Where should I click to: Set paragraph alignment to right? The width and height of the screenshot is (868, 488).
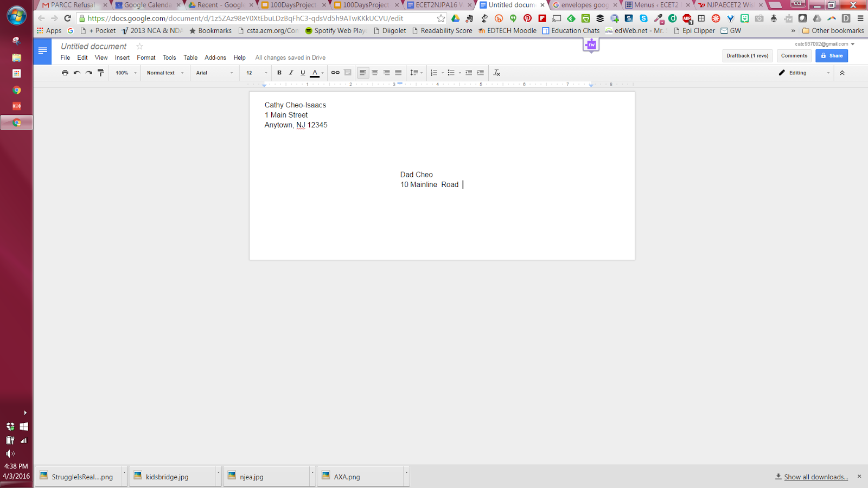click(x=387, y=73)
